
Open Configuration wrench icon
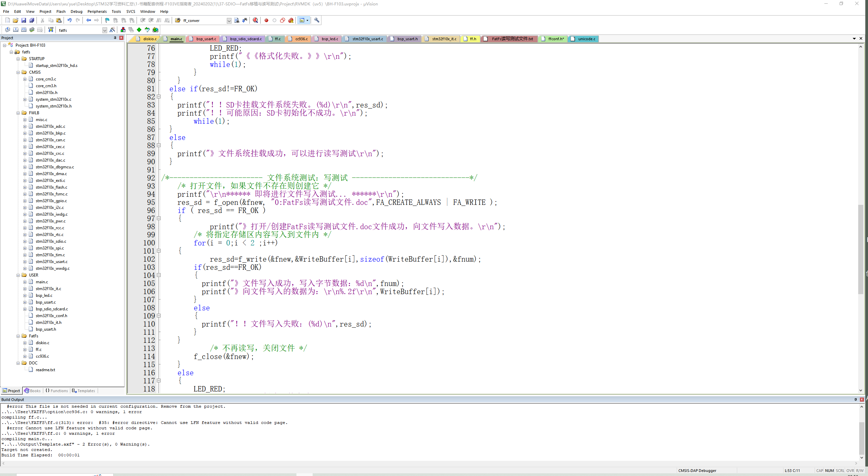[x=317, y=20]
